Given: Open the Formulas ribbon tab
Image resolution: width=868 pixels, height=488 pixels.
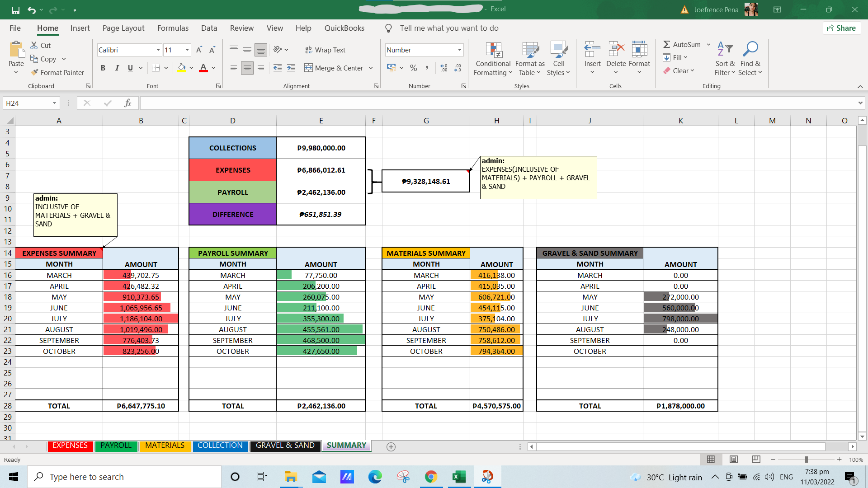Looking at the screenshot, I should (x=173, y=28).
